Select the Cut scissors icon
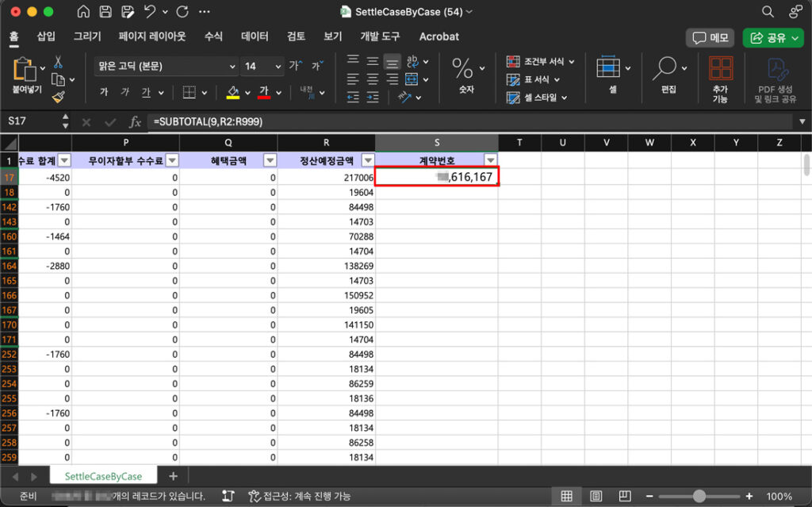The width and height of the screenshot is (812, 507). point(58,62)
